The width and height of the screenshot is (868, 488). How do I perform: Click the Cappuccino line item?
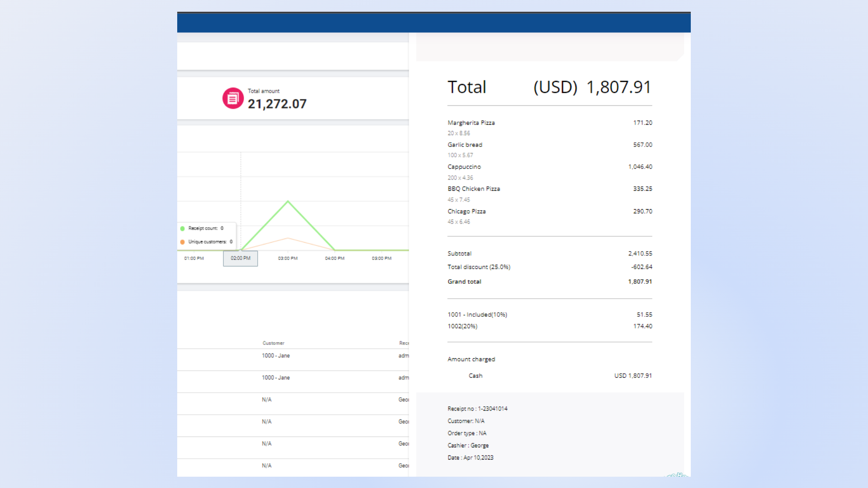click(464, 167)
